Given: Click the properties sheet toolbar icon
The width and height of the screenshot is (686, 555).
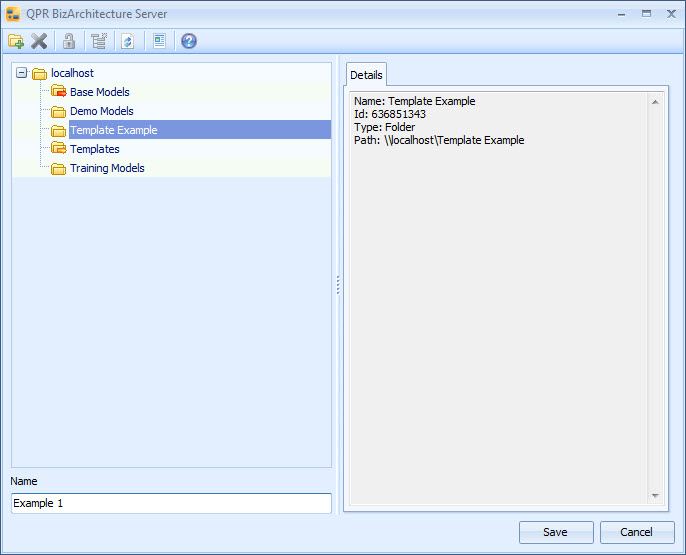Looking at the screenshot, I should (159, 41).
